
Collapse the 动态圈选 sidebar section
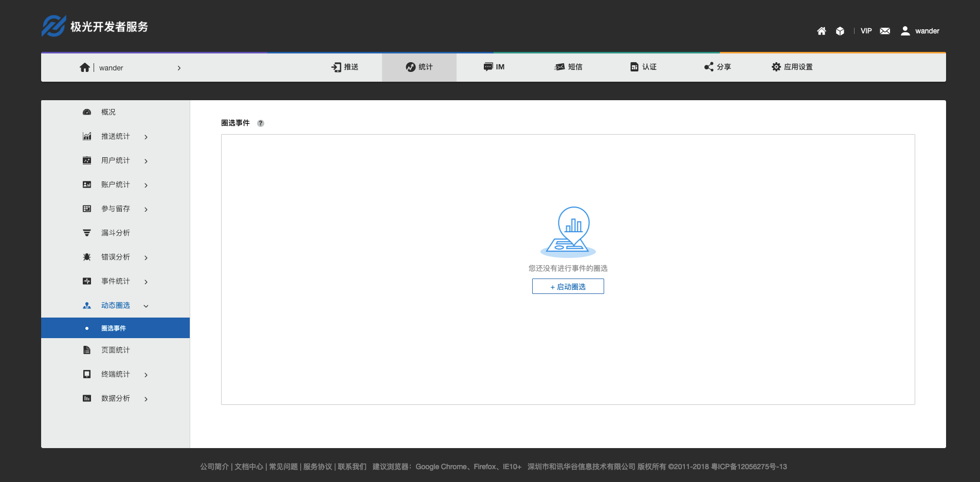pos(146,306)
